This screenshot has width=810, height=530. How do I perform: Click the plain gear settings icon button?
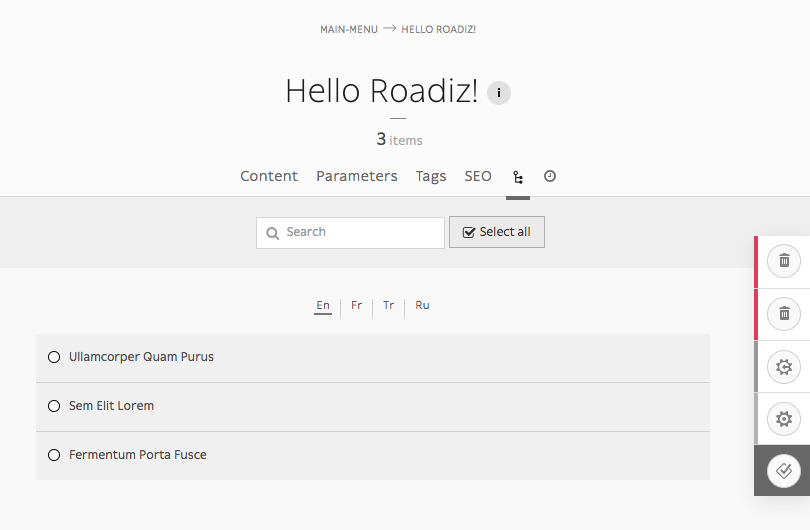[784, 419]
